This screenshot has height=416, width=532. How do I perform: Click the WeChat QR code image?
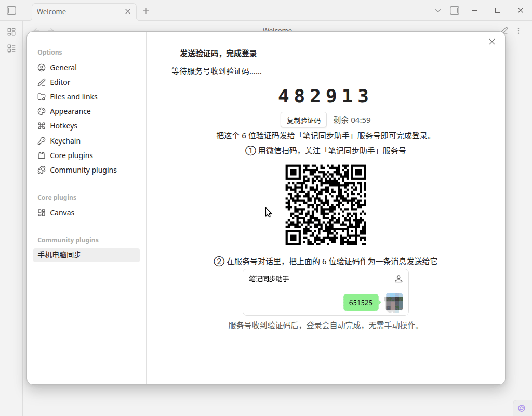pos(325,205)
